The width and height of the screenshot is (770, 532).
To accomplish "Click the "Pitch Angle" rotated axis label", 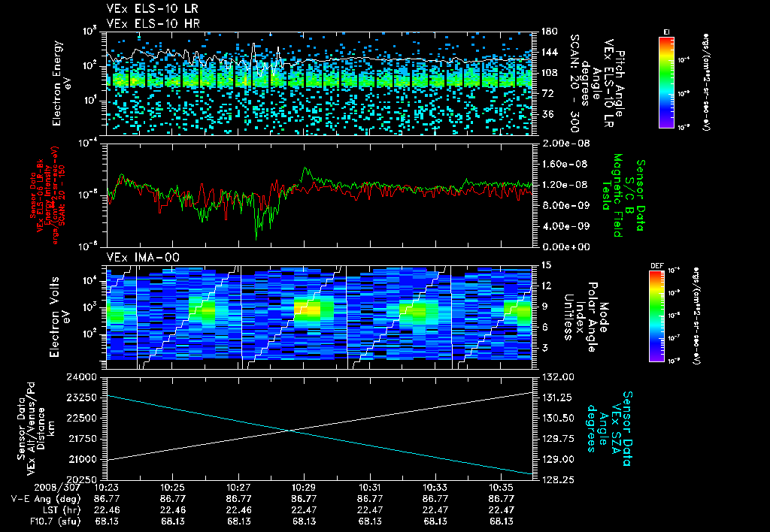I will point(620,84).
